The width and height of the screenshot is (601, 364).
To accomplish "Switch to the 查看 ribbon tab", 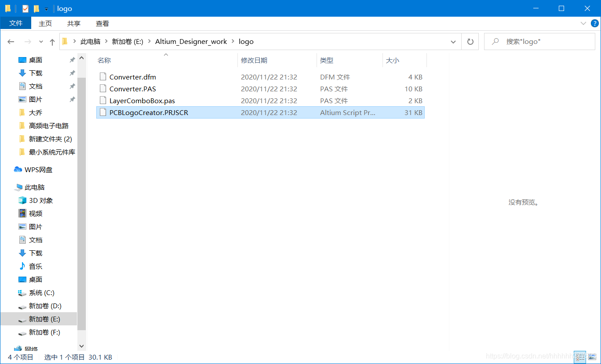I will (102, 23).
